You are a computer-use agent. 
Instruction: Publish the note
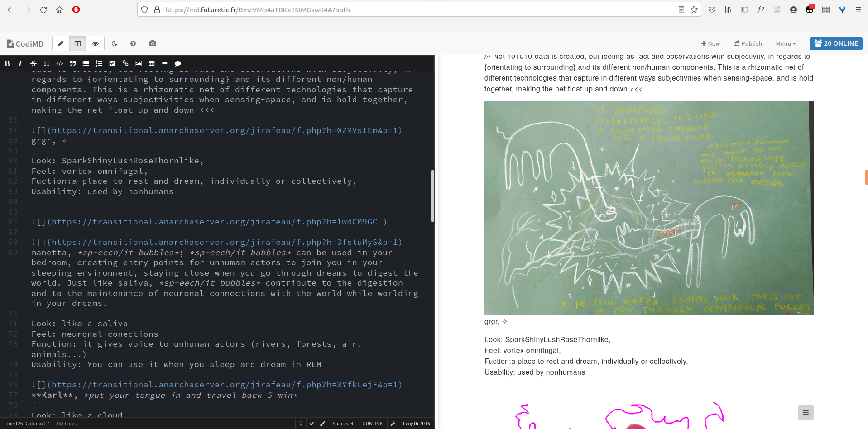tap(748, 43)
